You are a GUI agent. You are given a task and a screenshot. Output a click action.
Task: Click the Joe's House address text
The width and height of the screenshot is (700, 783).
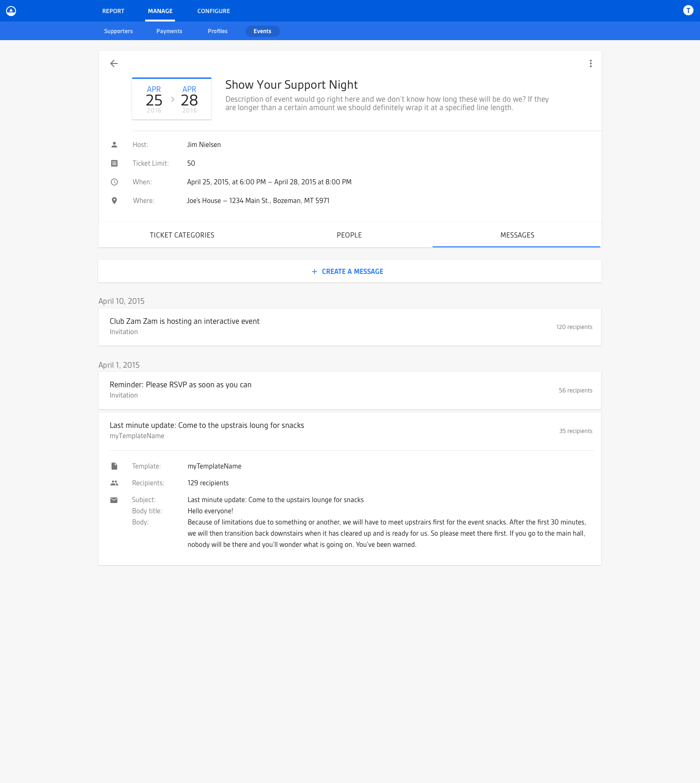[258, 201]
